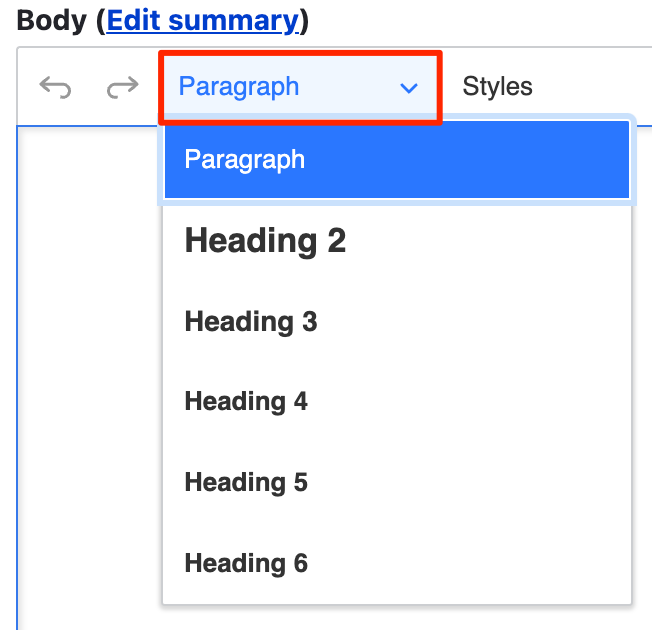Click the Undo arrow icon

55,88
